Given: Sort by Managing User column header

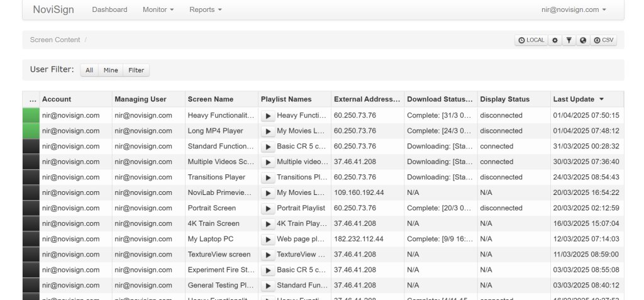Looking at the screenshot, I should point(148,99).
